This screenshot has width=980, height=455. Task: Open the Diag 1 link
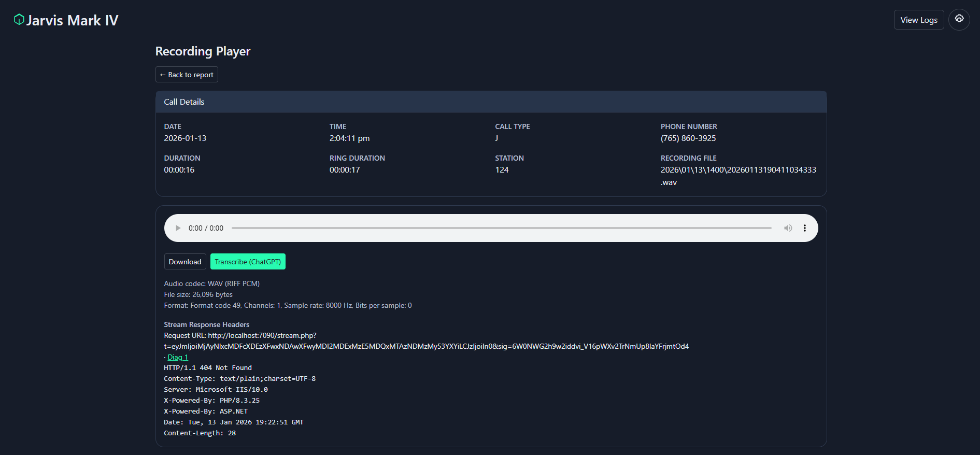click(x=178, y=357)
